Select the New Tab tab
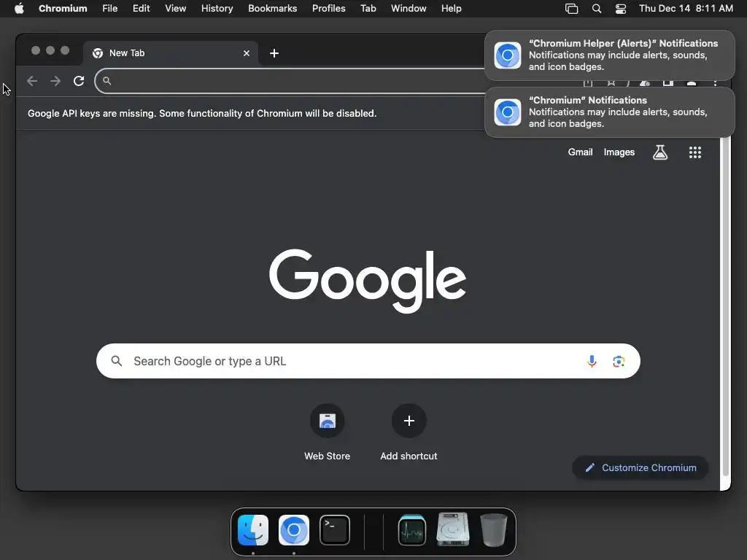This screenshot has width=747, height=560. click(171, 52)
